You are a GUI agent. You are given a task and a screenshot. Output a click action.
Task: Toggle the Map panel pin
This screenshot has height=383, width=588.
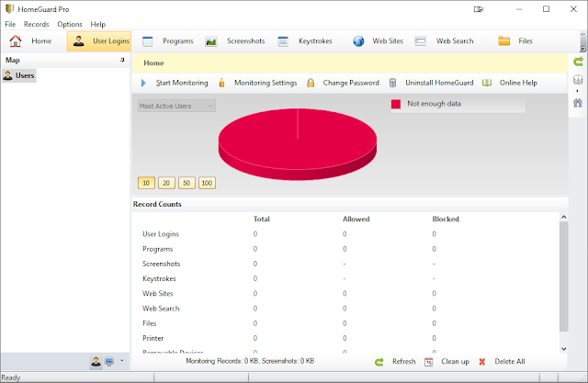pos(122,60)
